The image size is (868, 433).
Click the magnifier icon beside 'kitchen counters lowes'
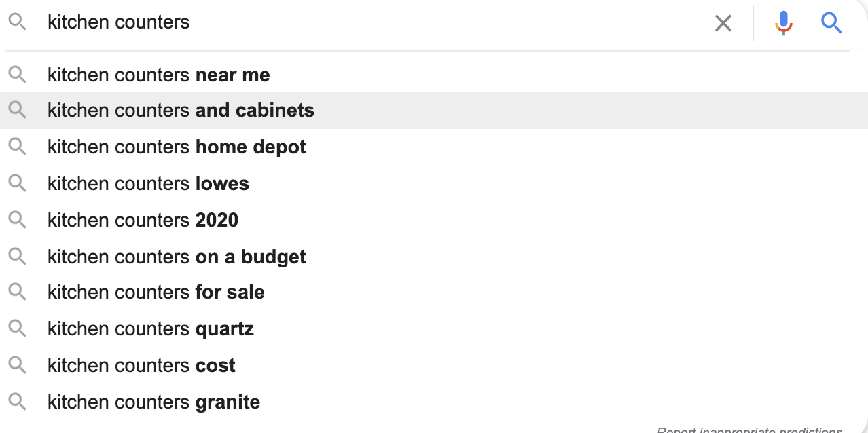[18, 183]
